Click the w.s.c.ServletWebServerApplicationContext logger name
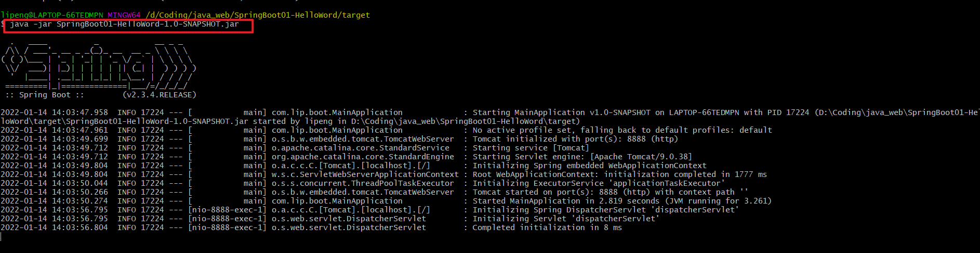 pyautogui.click(x=365, y=174)
